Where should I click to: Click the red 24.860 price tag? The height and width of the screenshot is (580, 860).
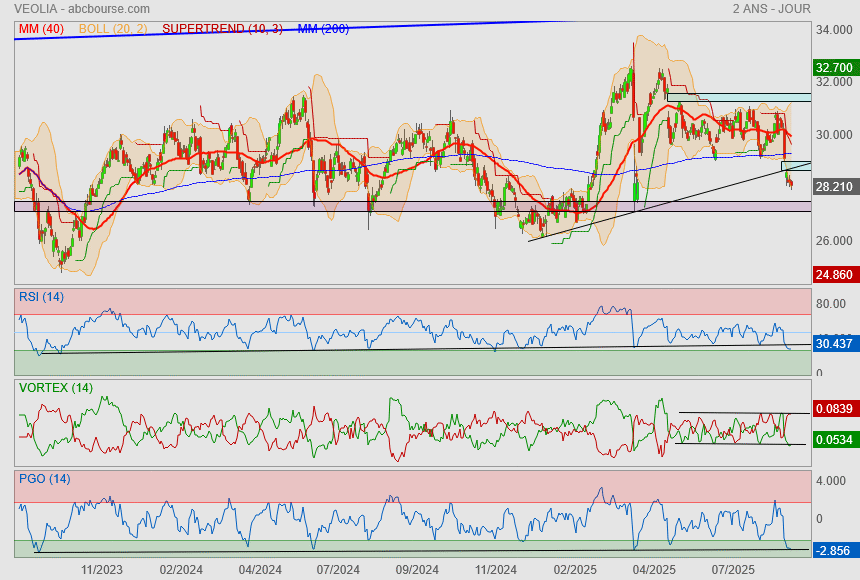(834, 275)
